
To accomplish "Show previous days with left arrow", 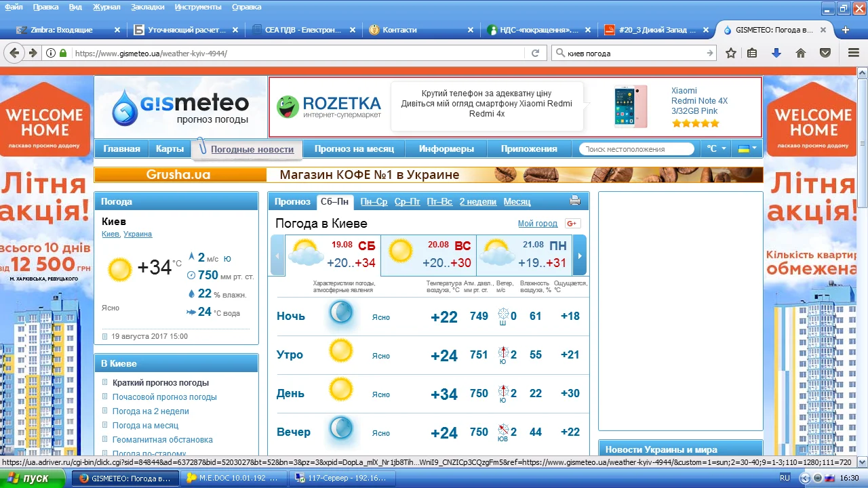I will click(277, 256).
